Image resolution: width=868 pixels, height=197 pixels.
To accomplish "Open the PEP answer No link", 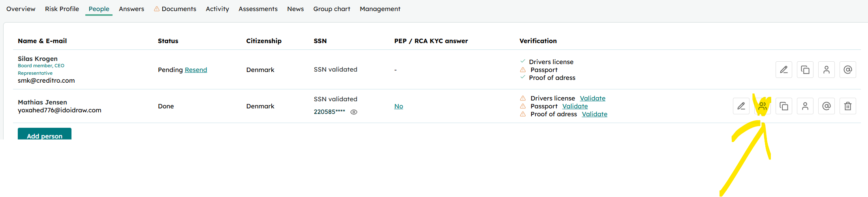I will [x=398, y=106].
